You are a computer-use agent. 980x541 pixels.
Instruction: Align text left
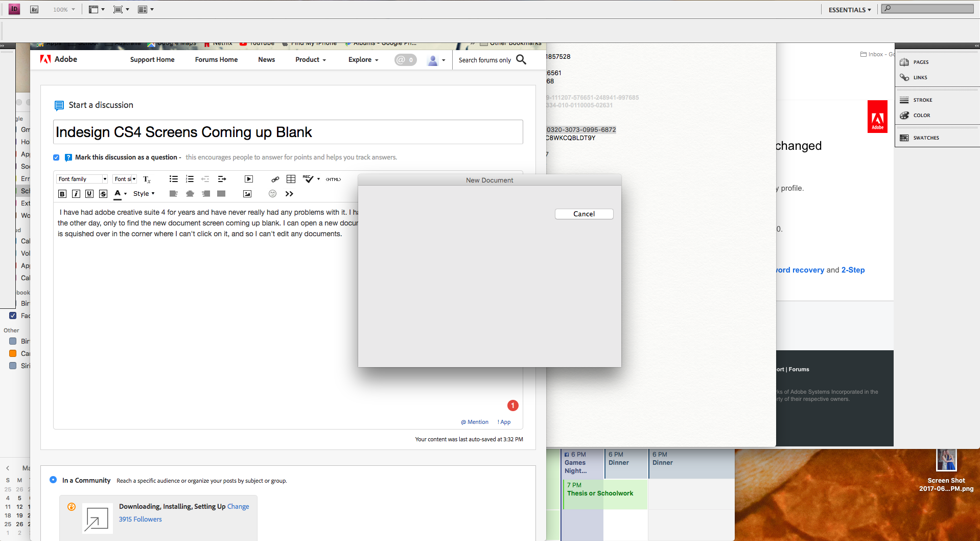(x=174, y=194)
